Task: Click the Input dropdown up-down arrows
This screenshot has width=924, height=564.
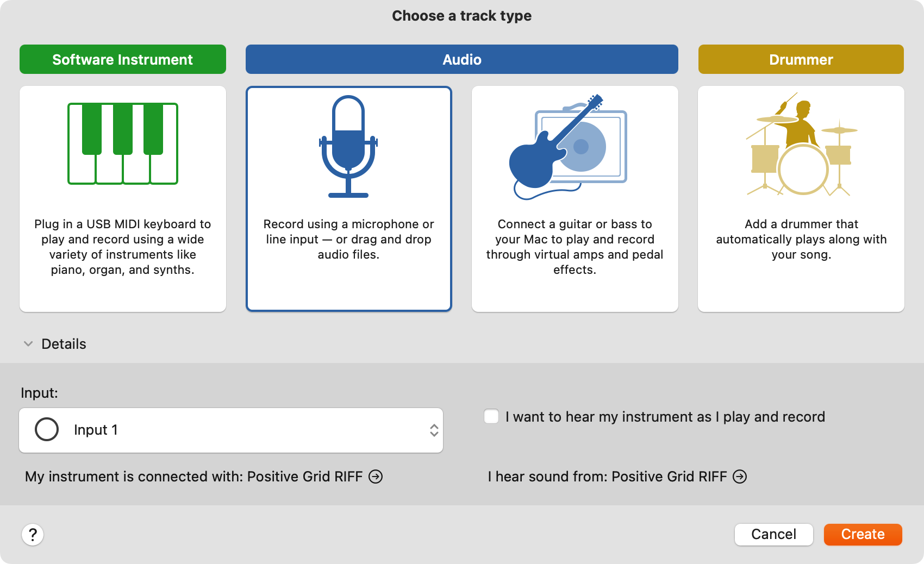Action: click(434, 430)
